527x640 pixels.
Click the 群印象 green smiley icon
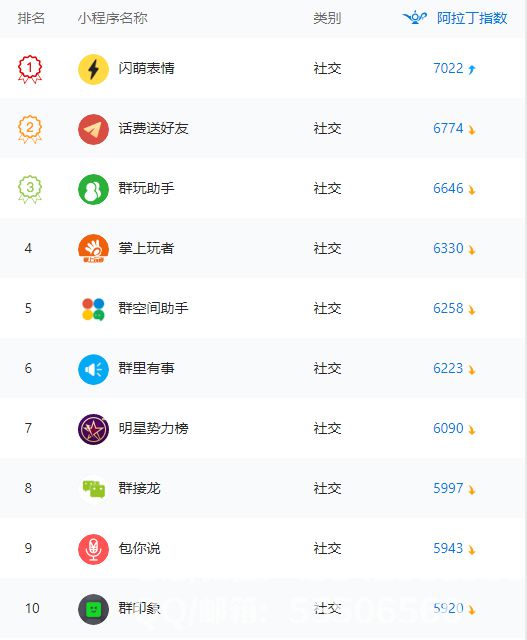[93, 609]
